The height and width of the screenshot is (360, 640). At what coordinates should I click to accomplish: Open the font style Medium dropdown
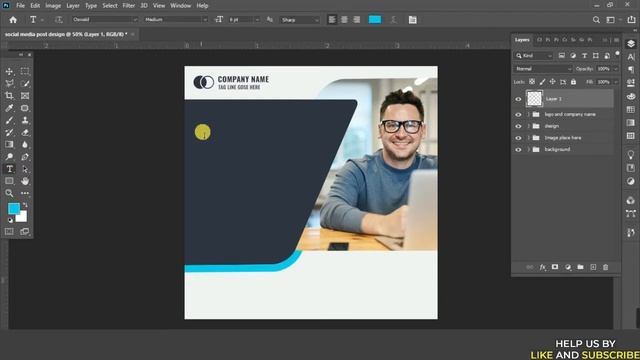(x=176, y=20)
